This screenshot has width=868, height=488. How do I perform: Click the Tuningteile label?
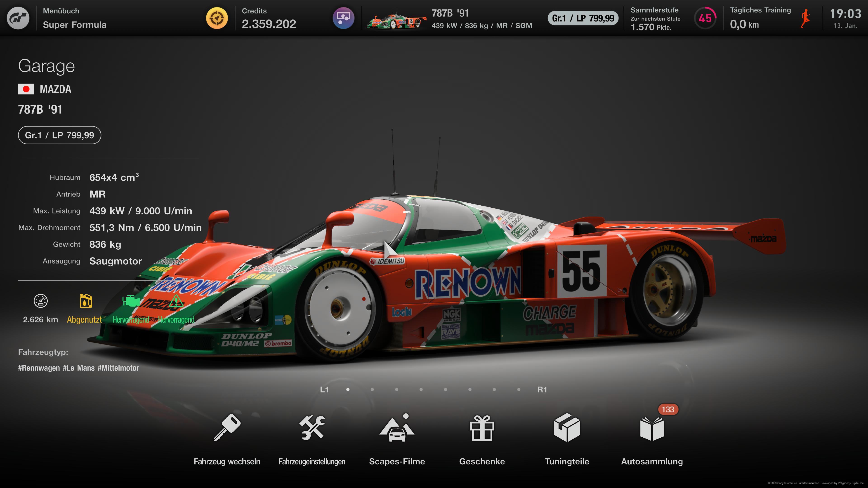[x=567, y=461]
